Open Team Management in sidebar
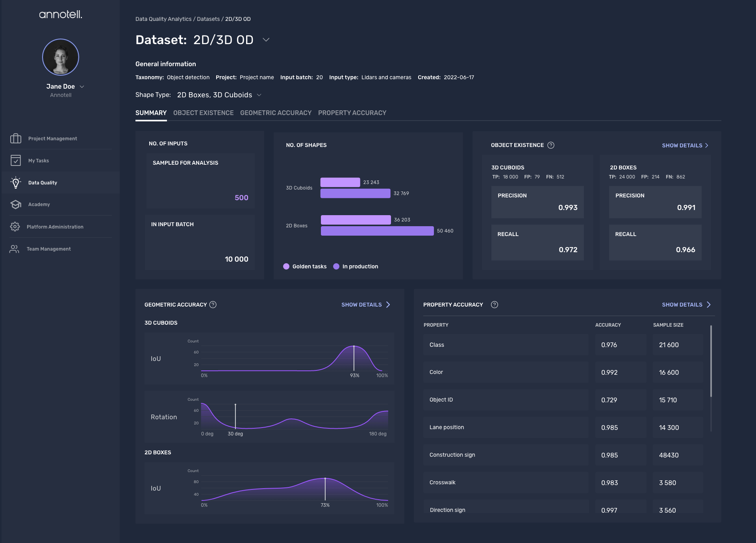Image resolution: width=756 pixels, height=543 pixels. click(61, 249)
